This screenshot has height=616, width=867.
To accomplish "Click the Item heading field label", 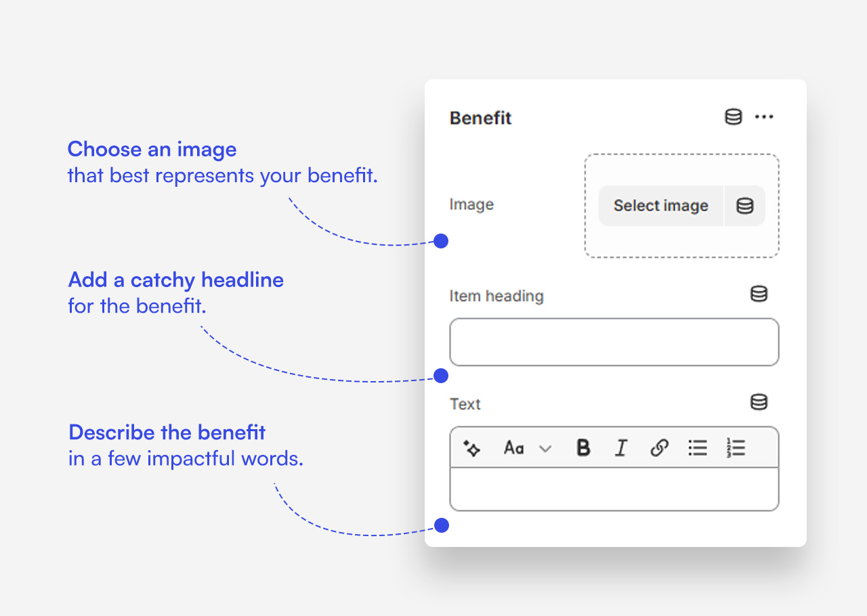I will click(x=496, y=296).
